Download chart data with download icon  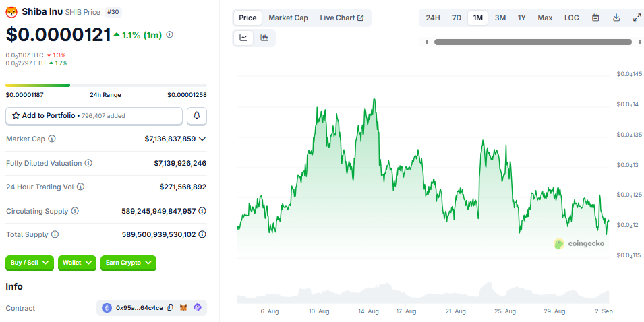(616, 18)
